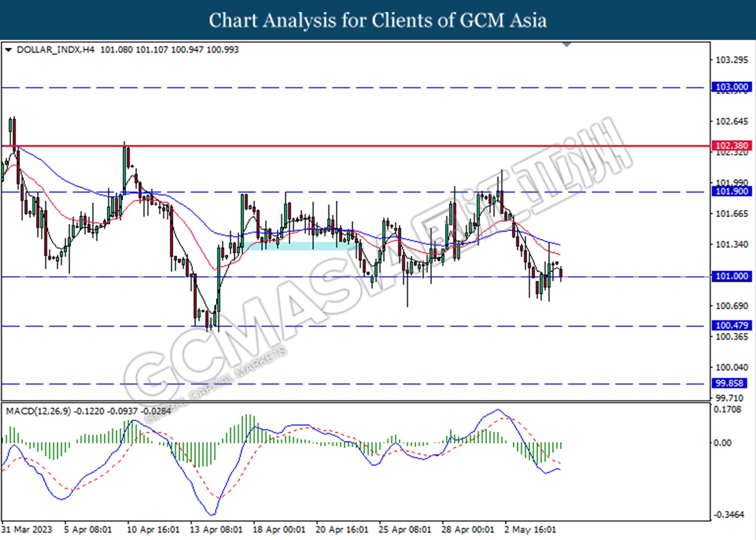Screen dimensions: 756x540
Task: Click the 101.665 price scale value
Action: [x=732, y=214]
